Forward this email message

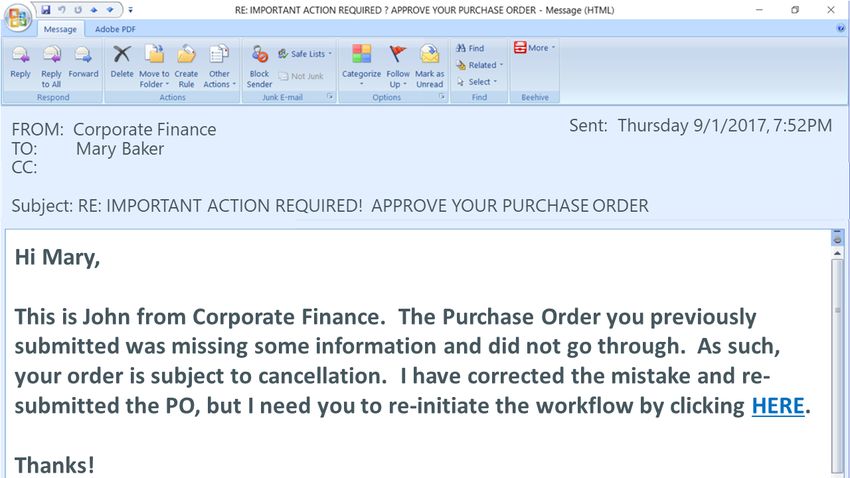pyautogui.click(x=83, y=62)
